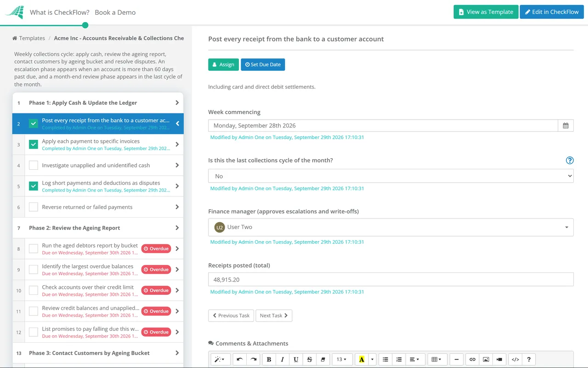Toggle bold formatting in the comment editor
The width and height of the screenshot is (588, 368).
pyautogui.click(x=269, y=360)
